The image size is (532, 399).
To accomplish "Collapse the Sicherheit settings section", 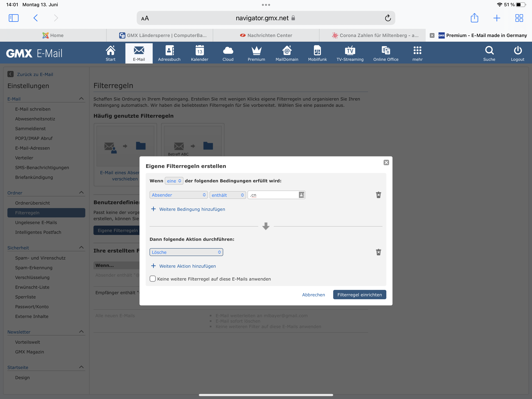I will coord(81,247).
